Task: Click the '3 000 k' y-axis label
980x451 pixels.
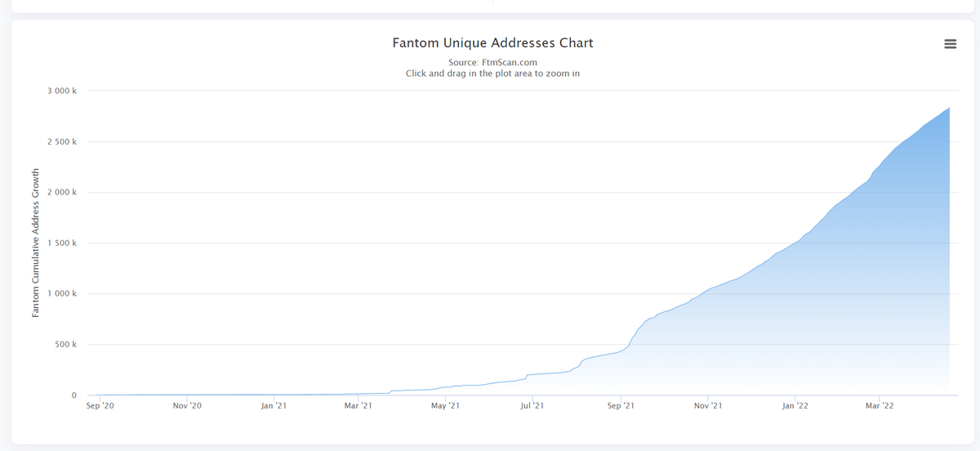Action: click(x=62, y=91)
